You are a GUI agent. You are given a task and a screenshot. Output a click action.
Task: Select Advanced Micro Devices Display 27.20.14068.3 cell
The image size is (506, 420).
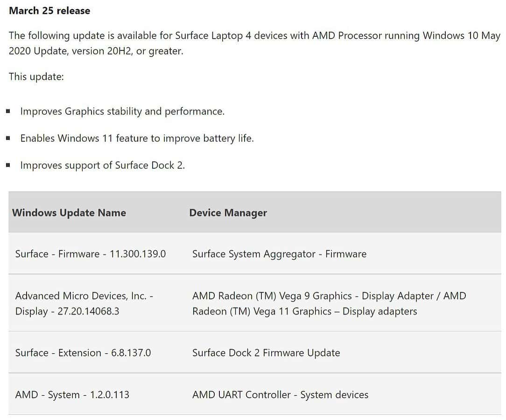(x=84, y=303)
